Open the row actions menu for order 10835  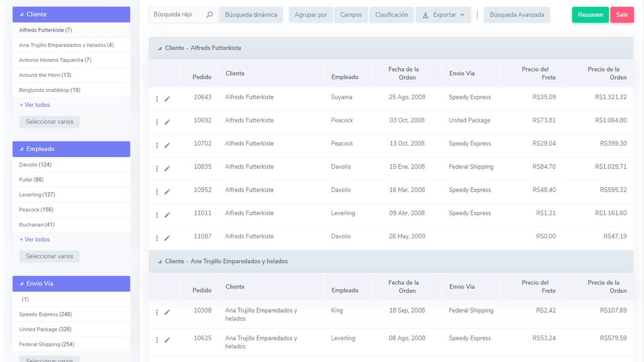pyautogui.click(x=157, y=168)
